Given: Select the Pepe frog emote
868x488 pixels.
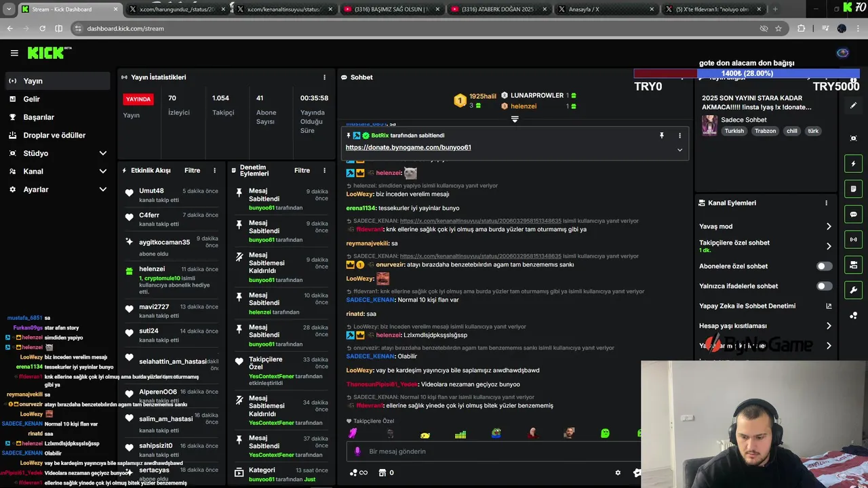Looking at the screenshot, I should [496, 434].
